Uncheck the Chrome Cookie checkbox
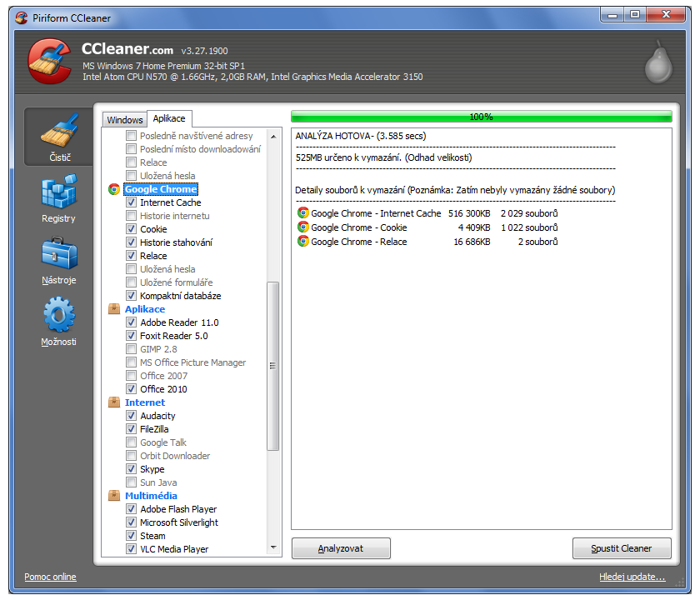 pyautogui.click(x=131, y=229)
